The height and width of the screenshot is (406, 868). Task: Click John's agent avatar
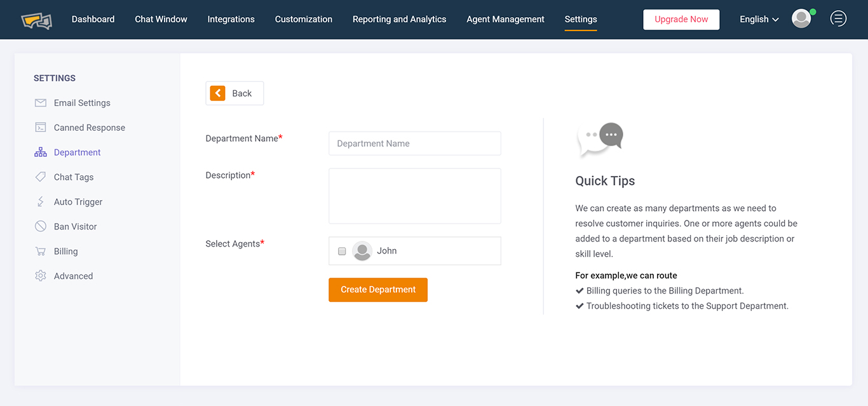(x=362, y=251)
